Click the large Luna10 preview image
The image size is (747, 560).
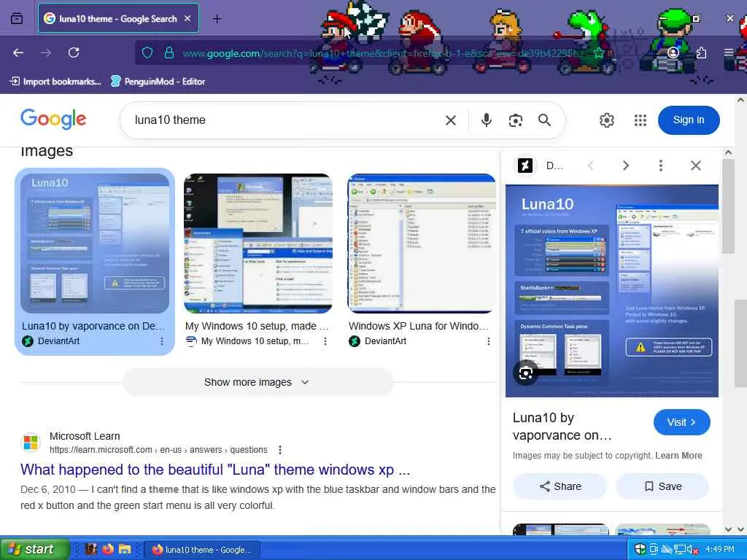pos(612,290)
